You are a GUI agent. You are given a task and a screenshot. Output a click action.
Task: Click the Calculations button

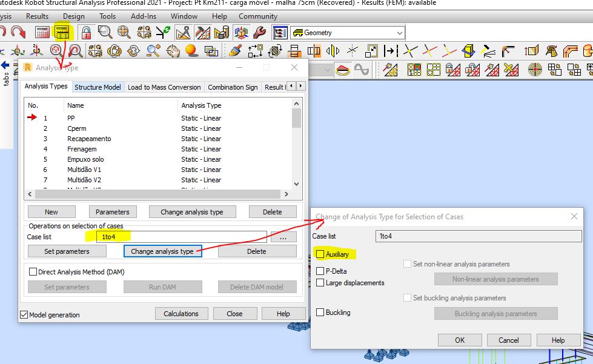(181, 314)
